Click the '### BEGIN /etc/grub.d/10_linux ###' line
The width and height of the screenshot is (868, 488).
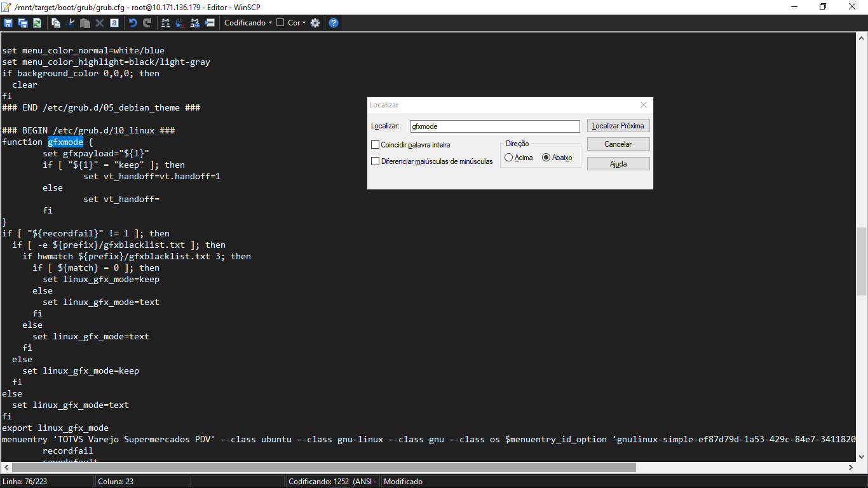click(88, 130)
